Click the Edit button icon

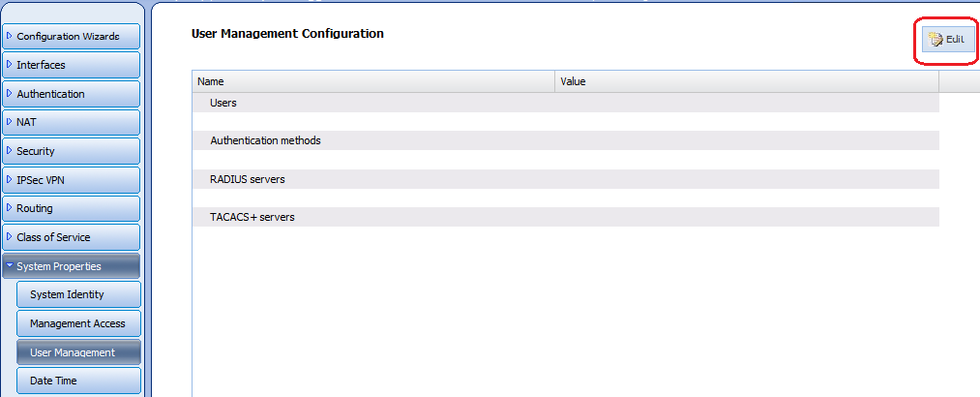(x=935, y=40)
